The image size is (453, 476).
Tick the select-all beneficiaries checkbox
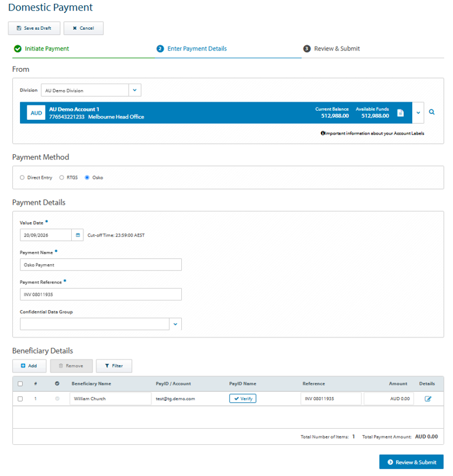point(20,383)
